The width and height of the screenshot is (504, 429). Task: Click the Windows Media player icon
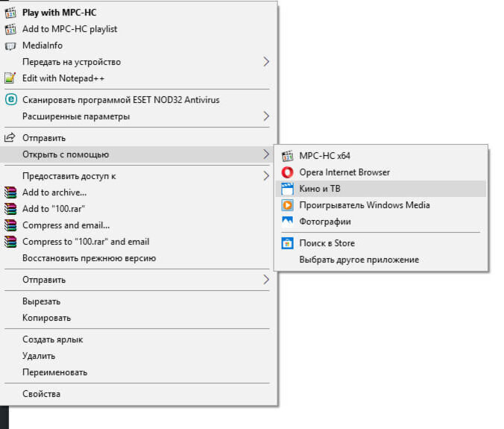287,205
